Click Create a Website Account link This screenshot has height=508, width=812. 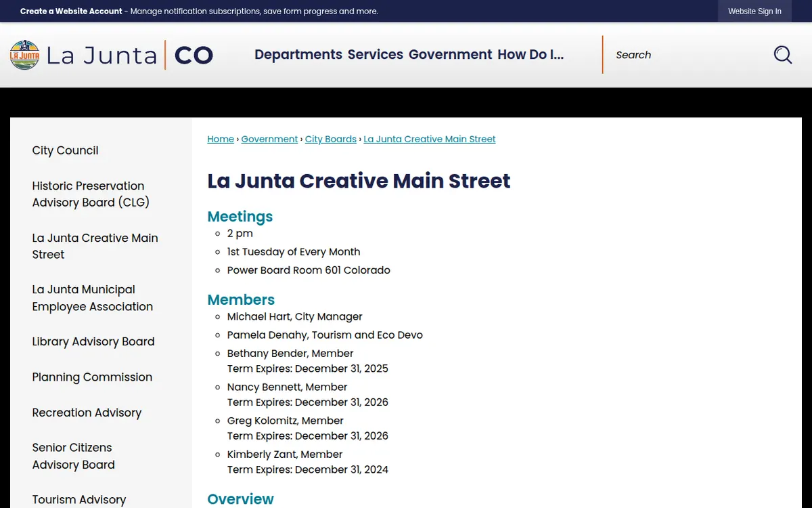tap(71, 12)
